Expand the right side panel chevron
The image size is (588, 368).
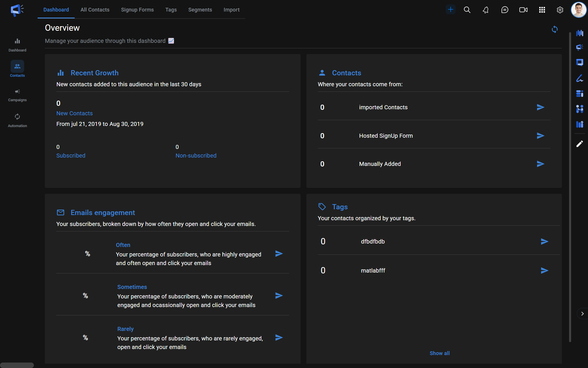(582, 314)
